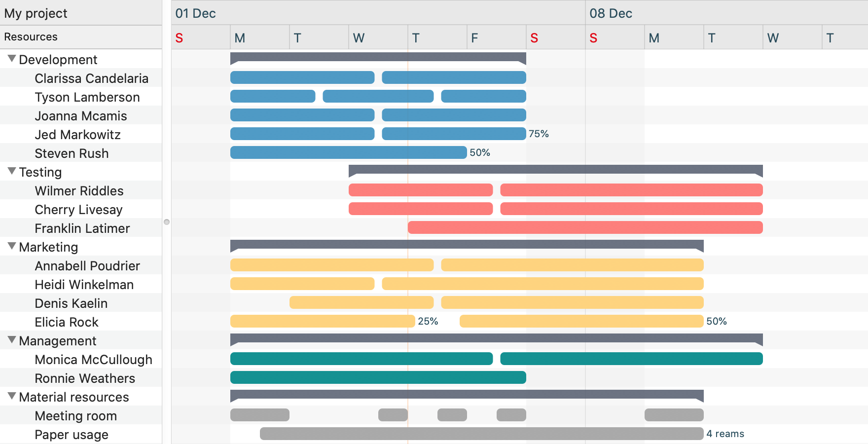Select Monica McCullough in the list
This screenshot has width=868, height=444.
coord(93,360)
